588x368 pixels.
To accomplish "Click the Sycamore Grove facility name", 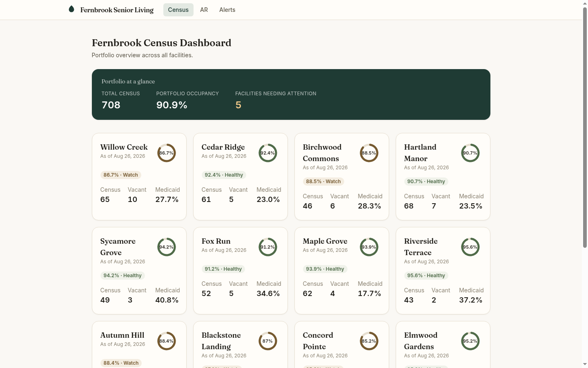I will pos(118,247).
